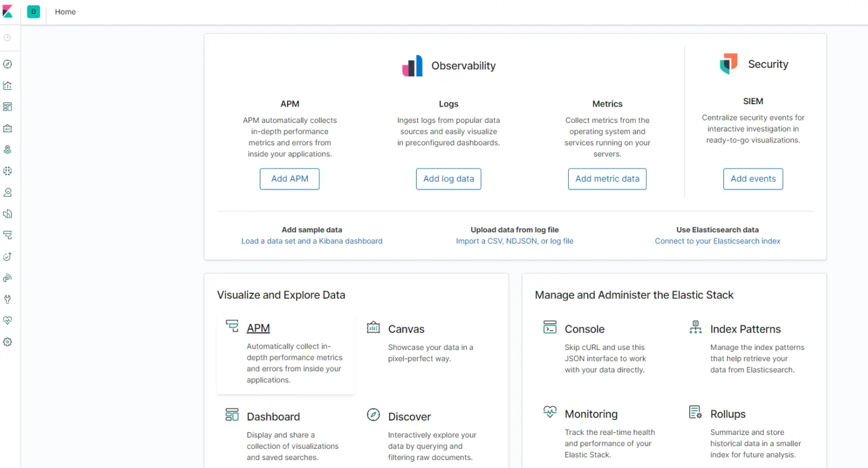This screenshot has height=468, width=868.
Task: Click the Add log data button
Action: point(448,179)
